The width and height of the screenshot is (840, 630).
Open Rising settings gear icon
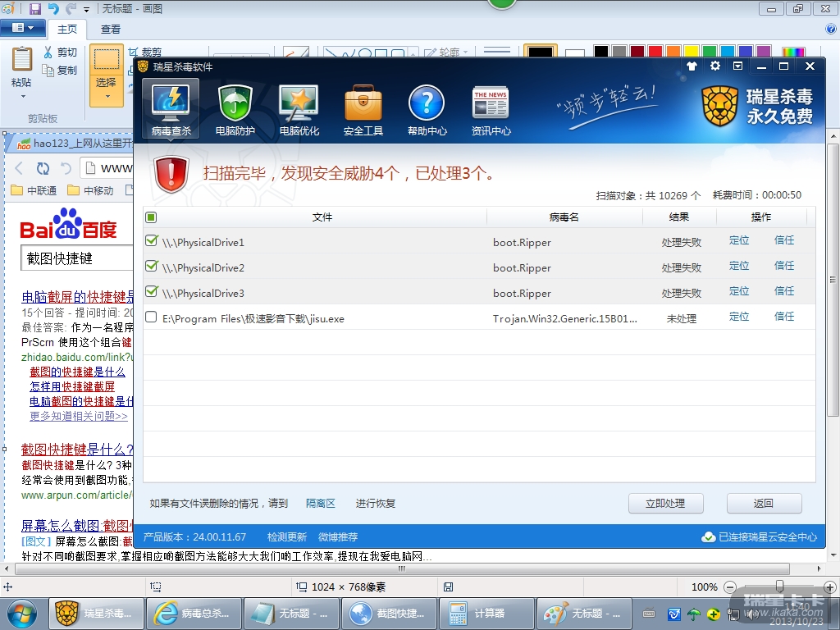coord(715,66)
